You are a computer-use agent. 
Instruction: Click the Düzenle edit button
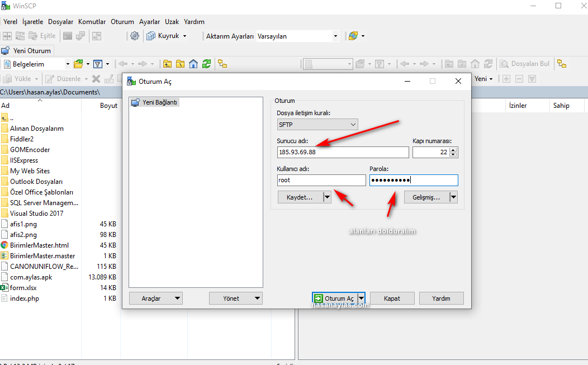click(x=63, y=79)
